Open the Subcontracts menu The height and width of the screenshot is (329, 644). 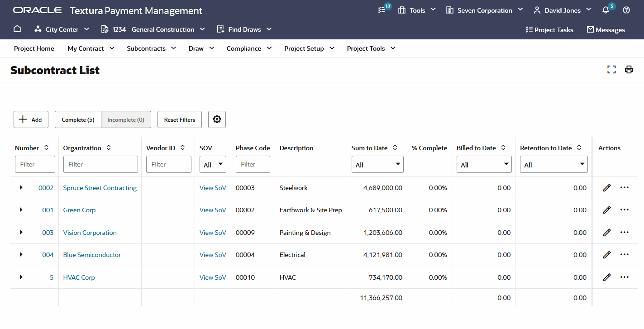(x=152, y=48)
